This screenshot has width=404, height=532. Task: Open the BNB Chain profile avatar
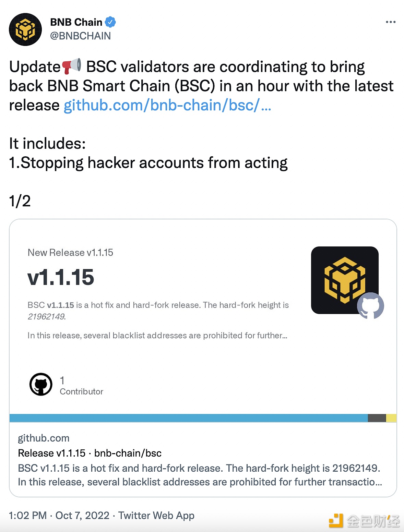tap(25, 29)
